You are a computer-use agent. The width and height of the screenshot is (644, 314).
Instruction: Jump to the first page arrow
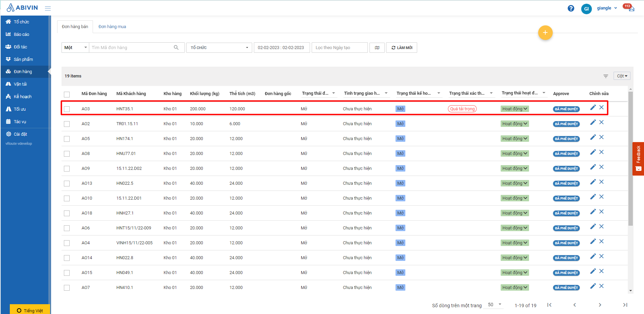click(549, 305)
